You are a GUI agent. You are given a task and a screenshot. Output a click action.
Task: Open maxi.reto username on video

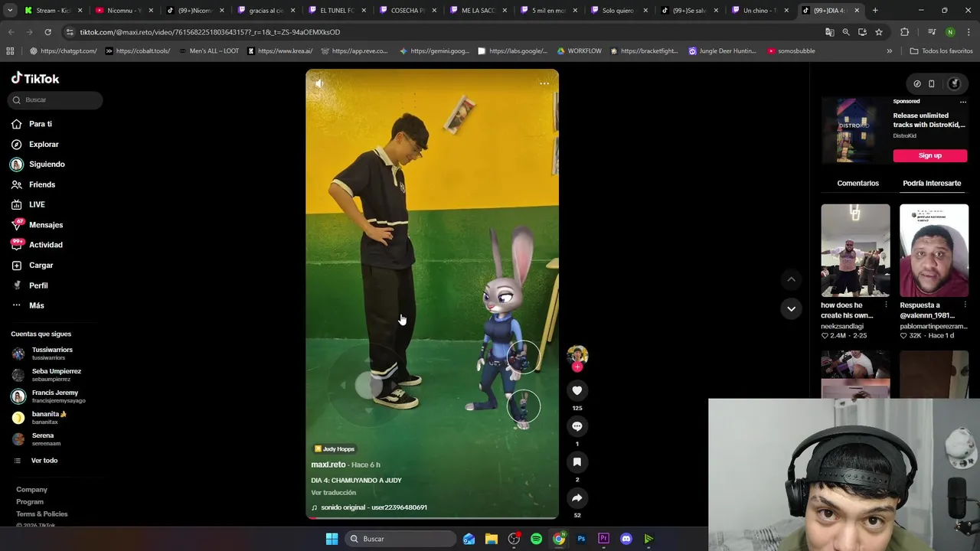pos(328,465)
